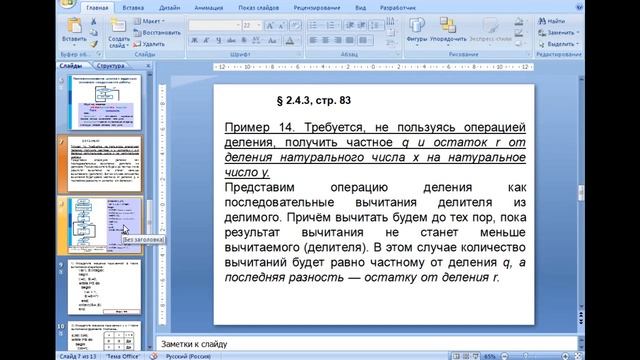Open the line spacing dropdown

pos(376,26)
